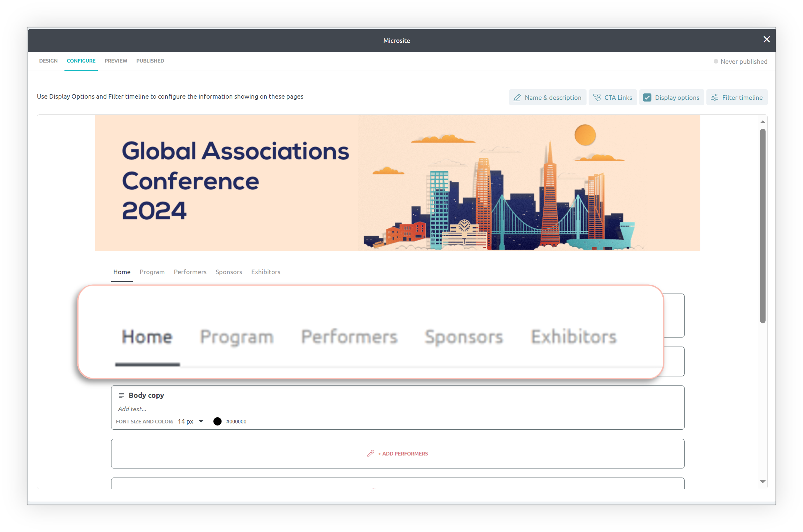
Task: Toggle the Display options checkbox
Action: point(647,98)
